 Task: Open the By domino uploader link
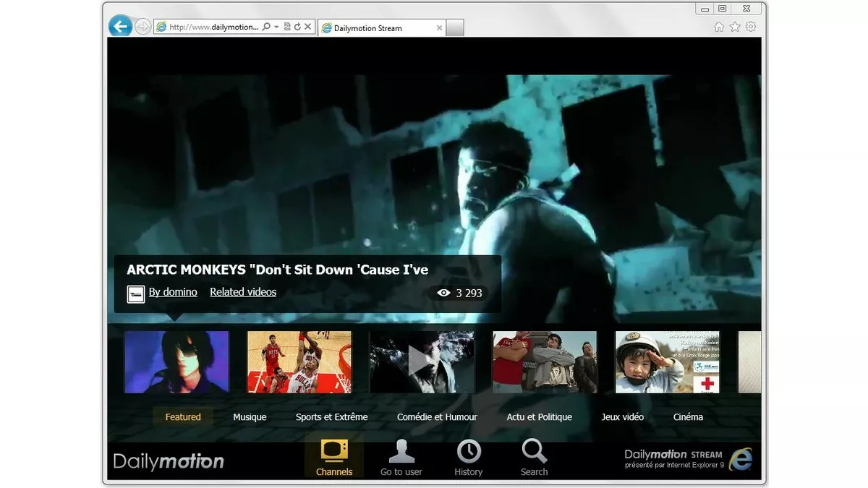point(172,292)
